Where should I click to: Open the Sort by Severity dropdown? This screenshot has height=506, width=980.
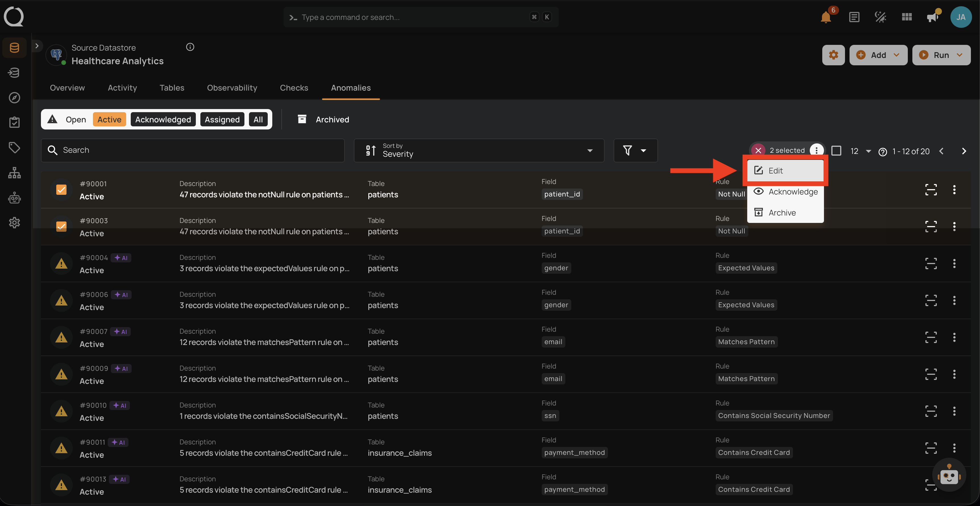click(479, 150)
